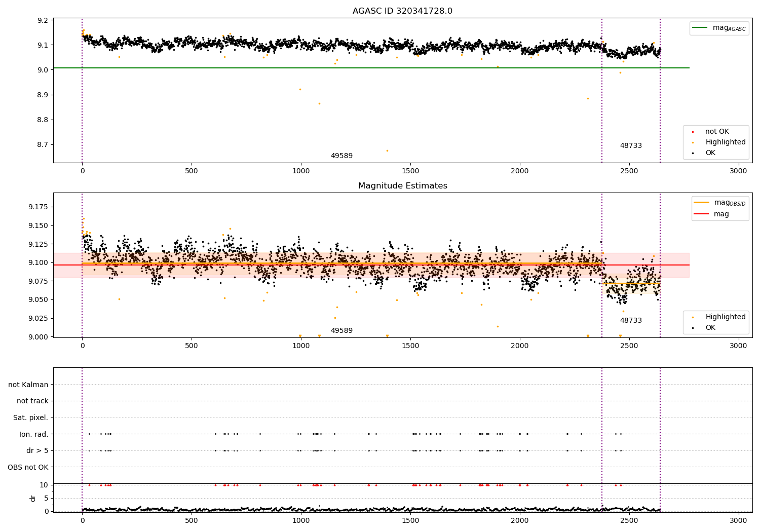Click the Magnitude Estimates title
760x532 pixels.
[x=402, y=186]
